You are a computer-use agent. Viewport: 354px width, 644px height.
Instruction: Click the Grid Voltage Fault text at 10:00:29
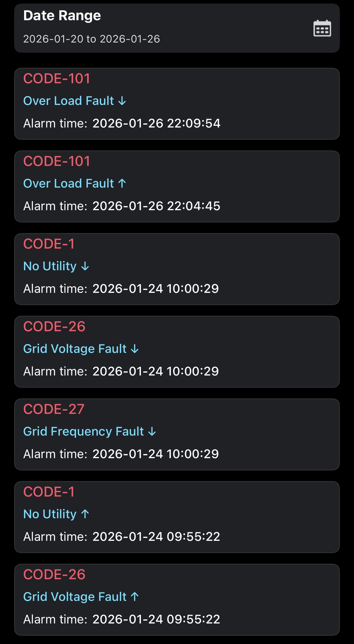[75, 349]
